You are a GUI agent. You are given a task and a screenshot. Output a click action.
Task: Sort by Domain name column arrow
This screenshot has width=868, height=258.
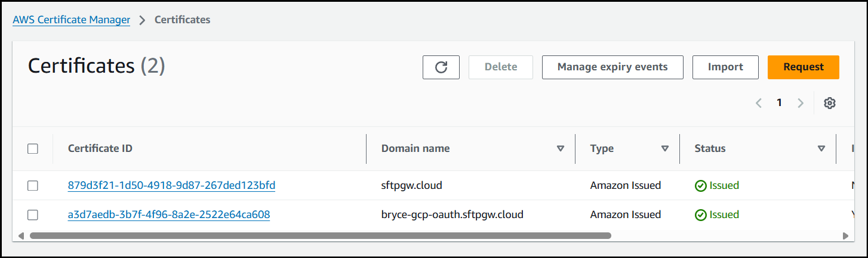[560, 149]
